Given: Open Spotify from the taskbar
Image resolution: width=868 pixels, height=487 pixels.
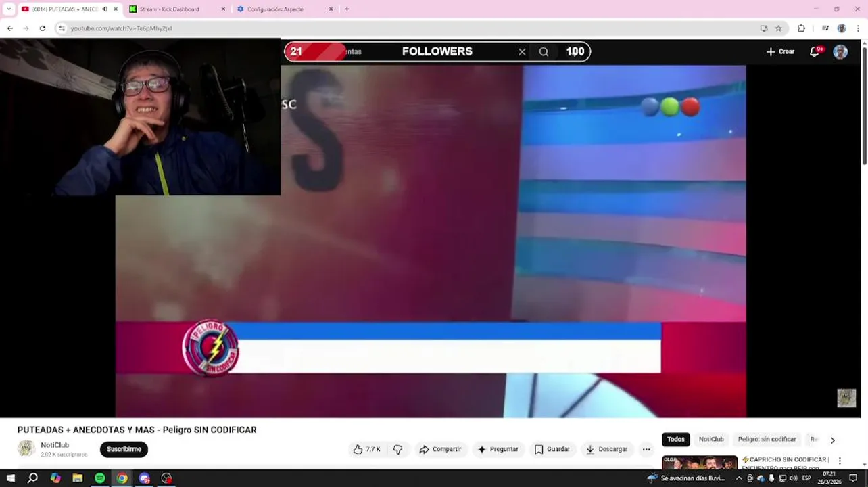Looking at the screenshot, I should (100, 478).
